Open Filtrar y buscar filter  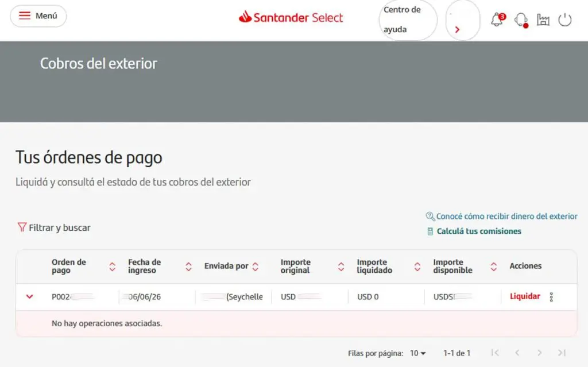pyautogui.click(x=54, y=228)
